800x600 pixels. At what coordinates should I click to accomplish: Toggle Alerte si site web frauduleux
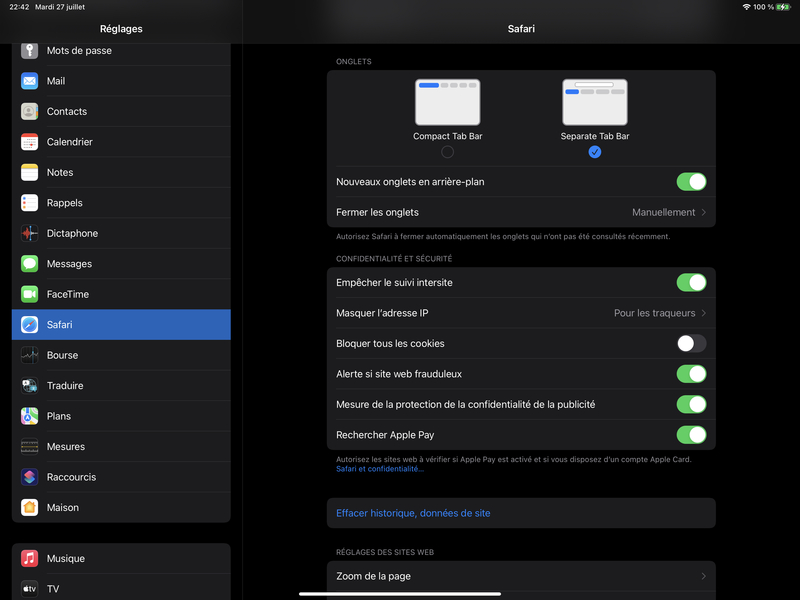click(x=691, y=374)
